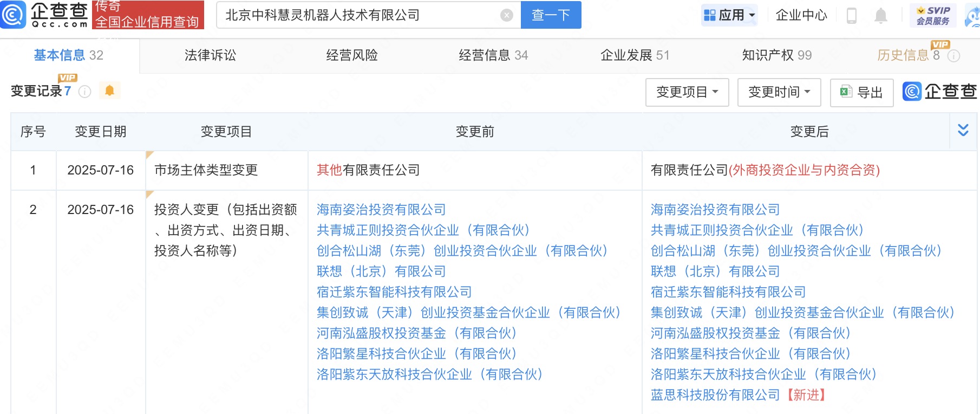Open 洛阳紫东天放科技合伙企业 in the 变更后 column

pyautogui.click(x=764, y=374)
